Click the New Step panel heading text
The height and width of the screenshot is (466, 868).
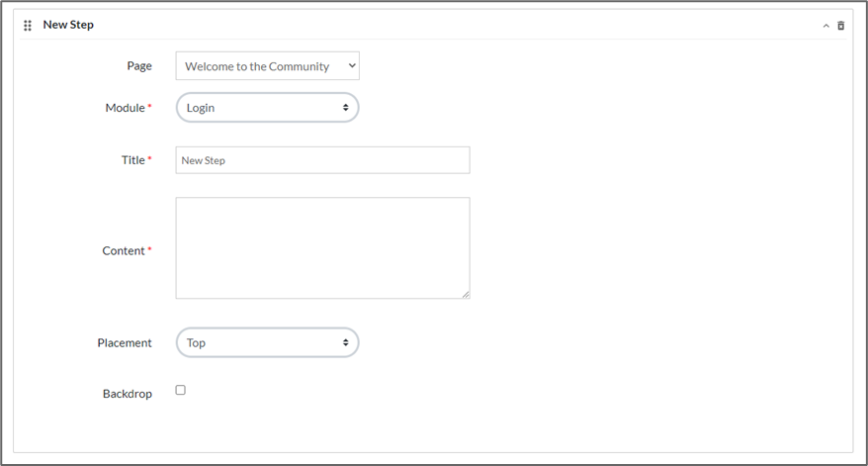(68, 25)
